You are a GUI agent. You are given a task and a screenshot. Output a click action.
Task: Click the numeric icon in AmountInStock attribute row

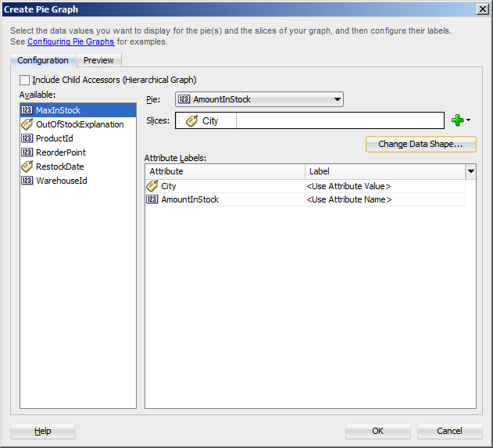(x=152, y=199)
